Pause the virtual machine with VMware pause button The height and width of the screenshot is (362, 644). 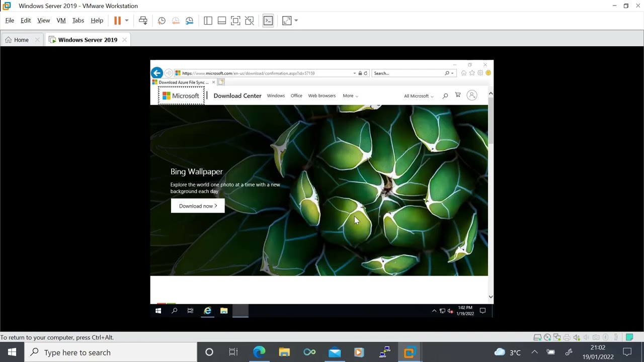[x=117, y=21]
